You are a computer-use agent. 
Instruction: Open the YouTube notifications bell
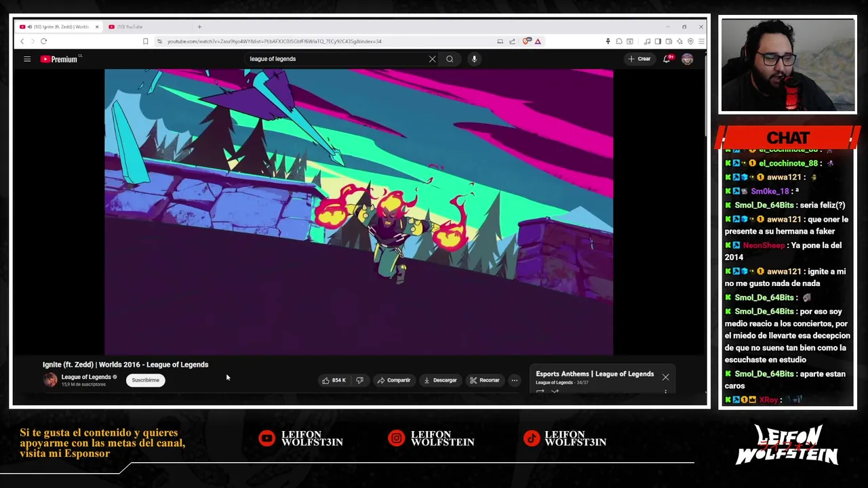[x=667, y=59]
